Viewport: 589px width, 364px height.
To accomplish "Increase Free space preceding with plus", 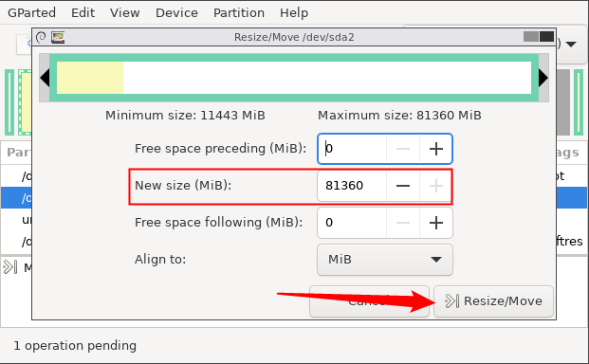I will [x=435, y=149].
